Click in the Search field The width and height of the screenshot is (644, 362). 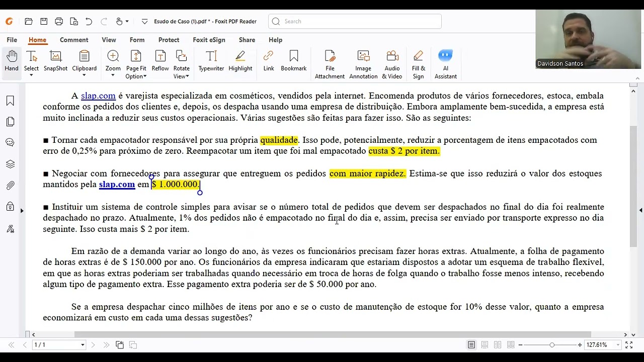click(355, 21)
